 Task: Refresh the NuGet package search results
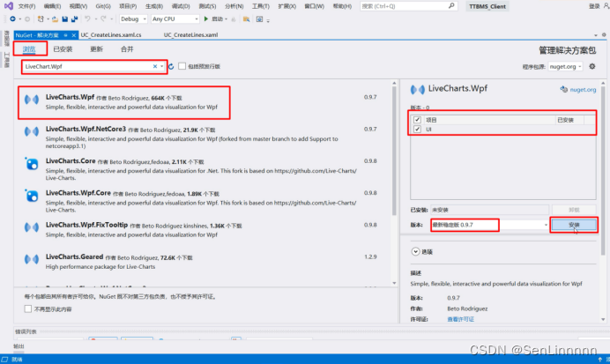(x=171, y=66)
